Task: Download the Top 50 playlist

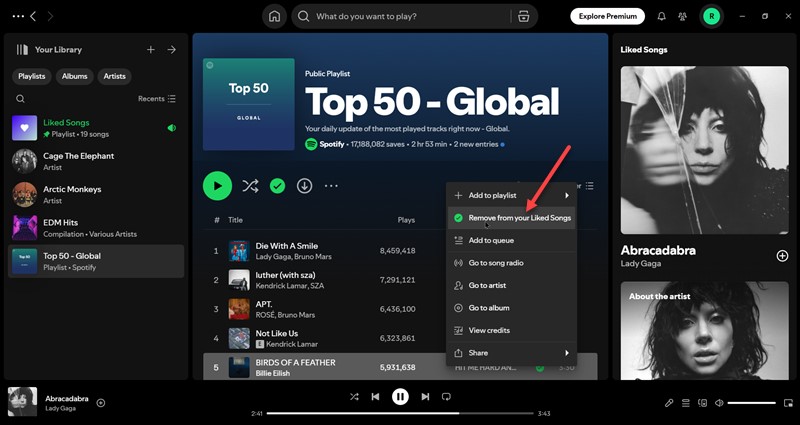Action: pos(305,186)
